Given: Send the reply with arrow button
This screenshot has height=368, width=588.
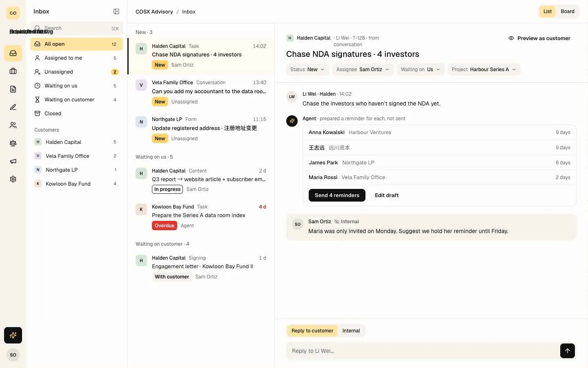Looking at the screenshot, I should (x=568, y=351).
